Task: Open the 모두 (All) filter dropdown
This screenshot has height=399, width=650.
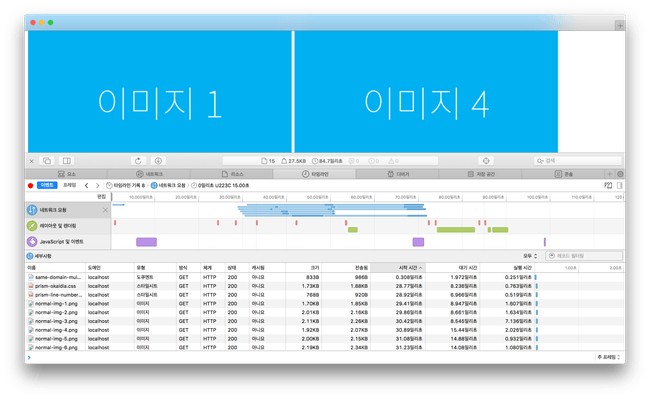Action: (x=530, y=256)
